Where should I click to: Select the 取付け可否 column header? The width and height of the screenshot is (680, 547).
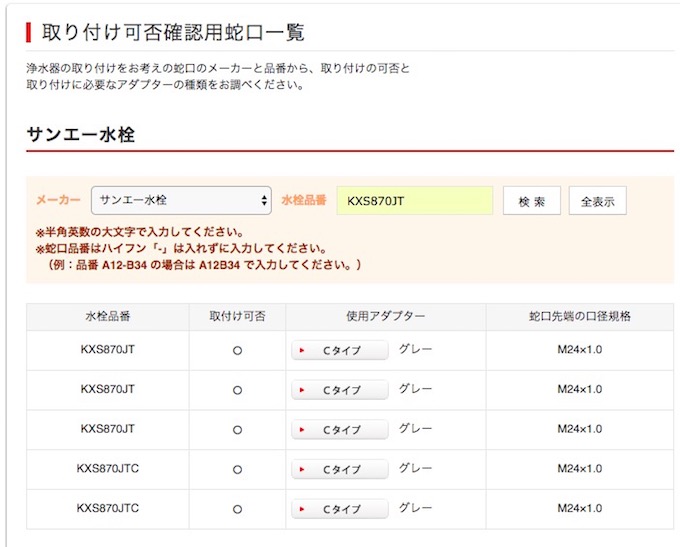tap(237, 316)
